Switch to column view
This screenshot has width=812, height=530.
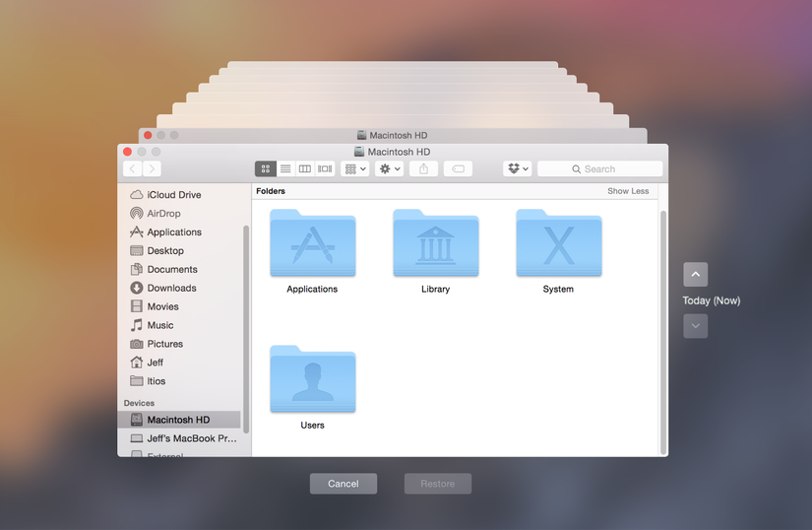tap(305, 168)
